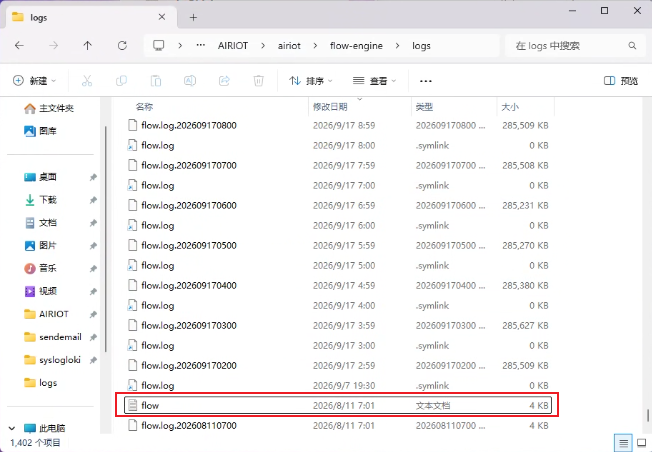
Task: Select flow.log symlink dated 2026/9/17 8:00
Action: click(x=338, y=146)
